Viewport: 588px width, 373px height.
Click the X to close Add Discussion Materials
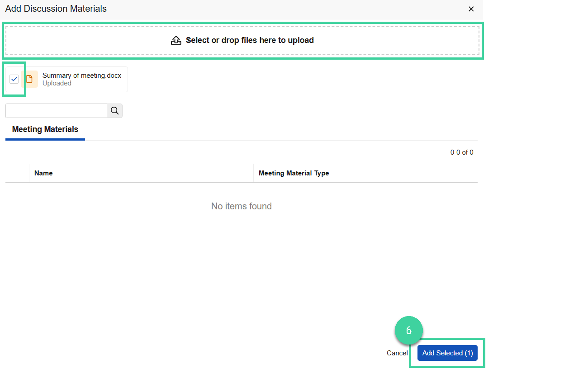[x=471, y=9]
